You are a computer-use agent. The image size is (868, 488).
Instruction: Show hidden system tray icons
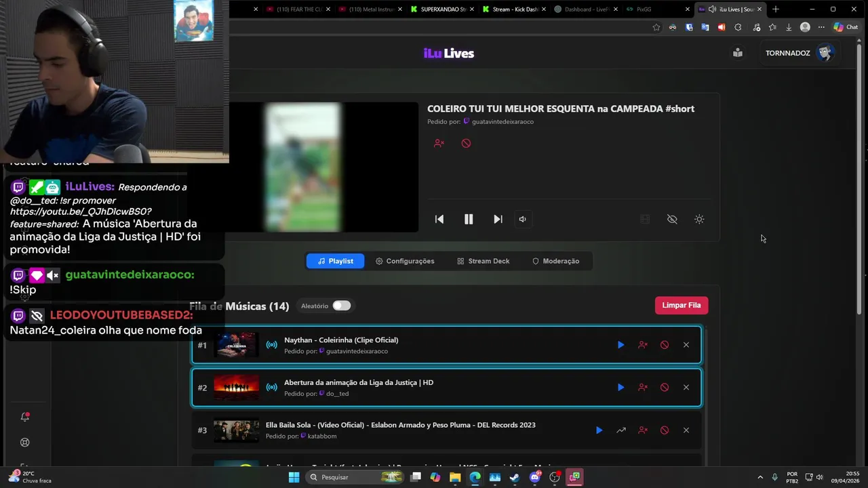(759, 477)
